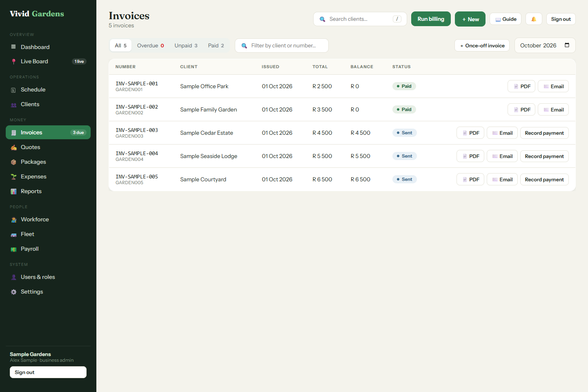
Task: Open the Dashboard sidebar item
Action: [x=48, y=47]
